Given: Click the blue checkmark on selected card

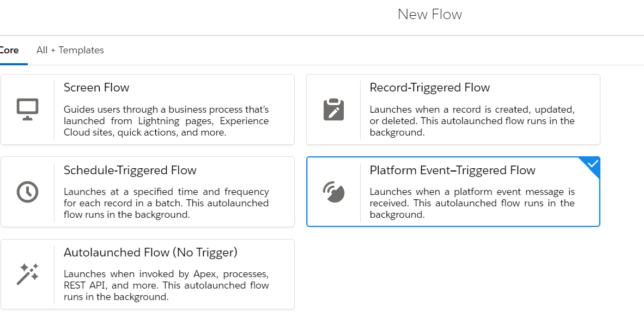Looking at the screenshot, I should (x=593, y=164).
